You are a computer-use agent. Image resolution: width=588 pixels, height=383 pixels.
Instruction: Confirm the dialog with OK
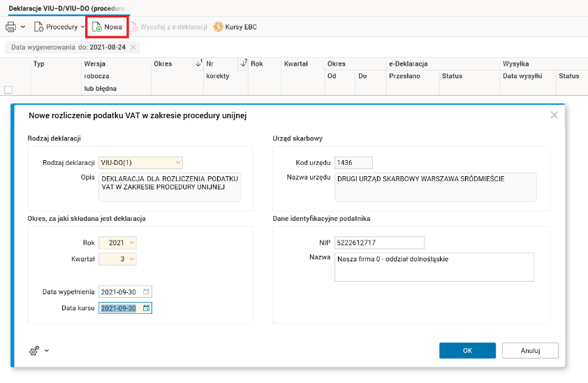pos(467,350)
